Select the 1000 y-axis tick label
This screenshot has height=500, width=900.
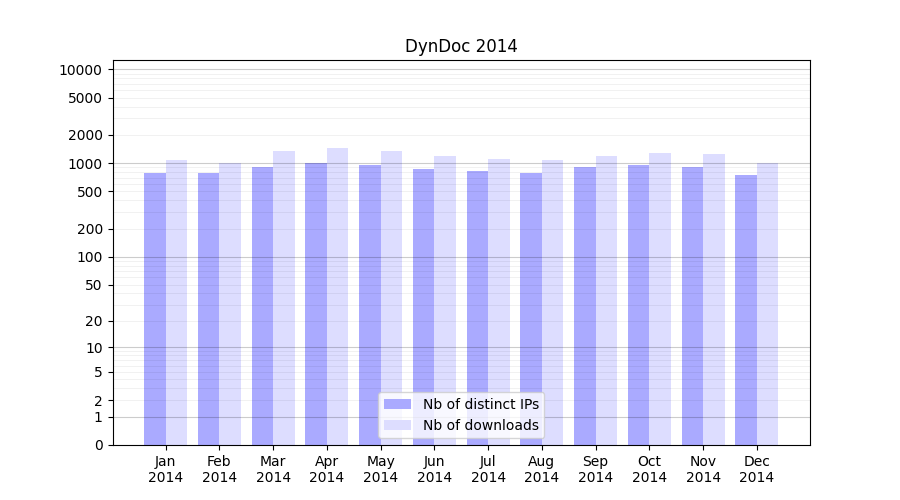(84, 164)
